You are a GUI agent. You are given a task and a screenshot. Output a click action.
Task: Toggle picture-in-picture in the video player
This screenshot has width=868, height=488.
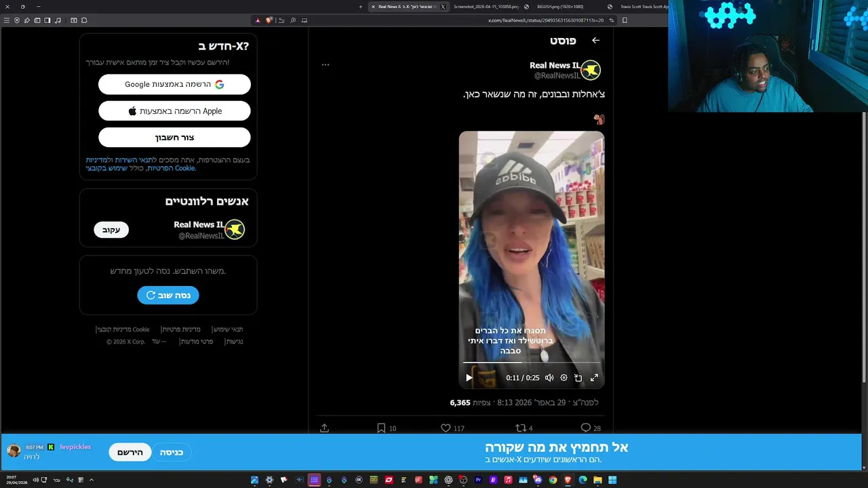[578, 378]
